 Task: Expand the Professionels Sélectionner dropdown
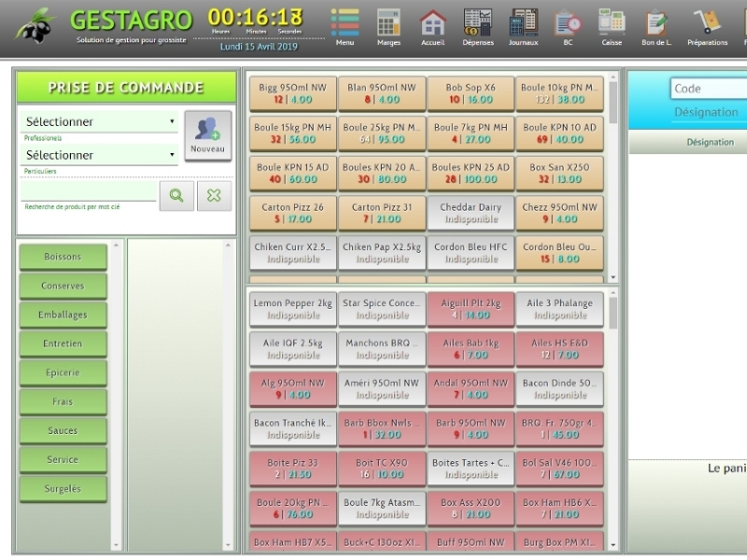pos(99,121)
